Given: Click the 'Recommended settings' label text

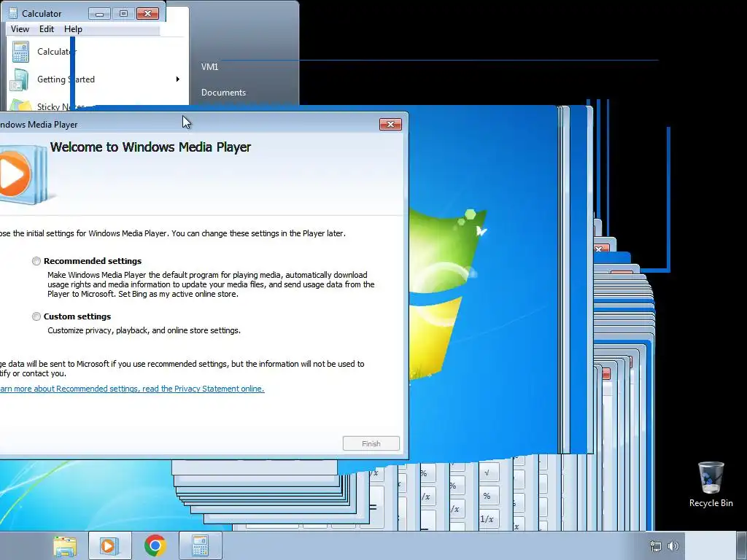Looking at the screenshot, I should pyautogui.click(x=93, y=261).
